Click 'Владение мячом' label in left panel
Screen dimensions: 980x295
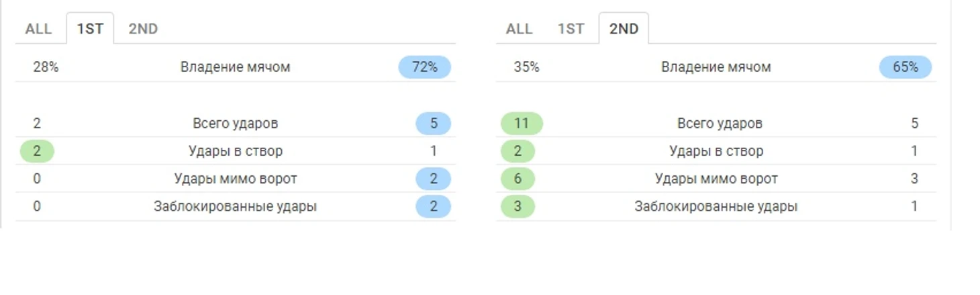coord(236,67)
